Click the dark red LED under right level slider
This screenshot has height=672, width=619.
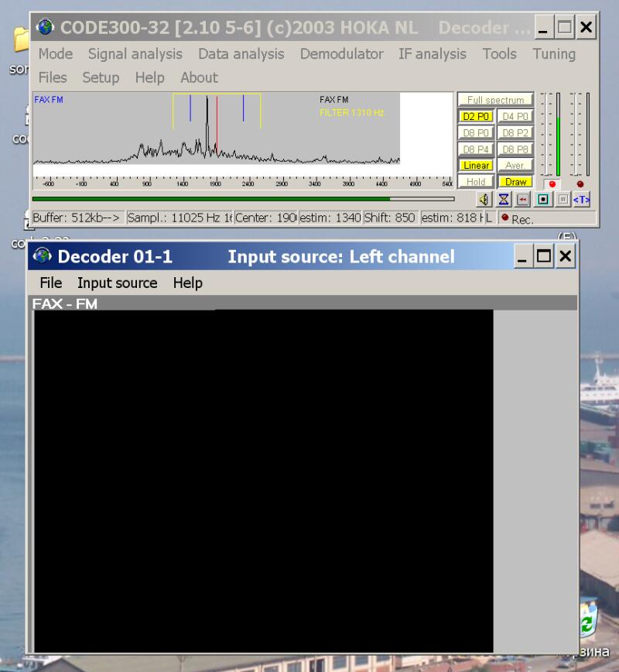coord(580,184)
